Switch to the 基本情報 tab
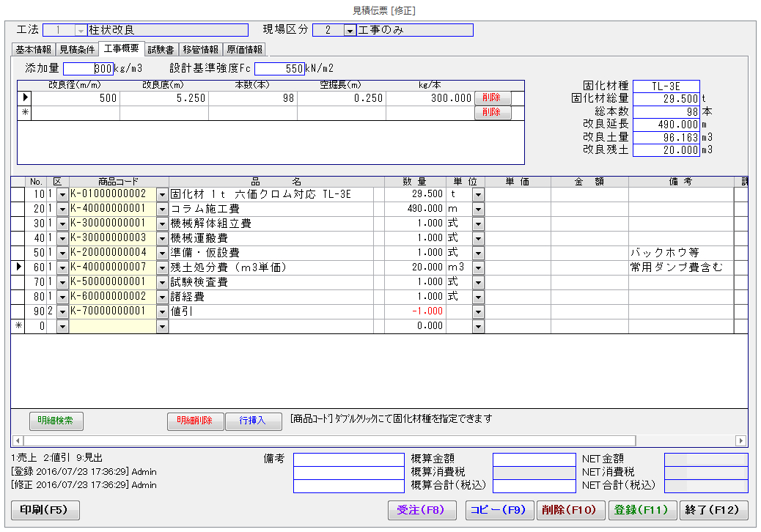The height and width of the screenshot is (532, 761). click(x=34, y=50)
